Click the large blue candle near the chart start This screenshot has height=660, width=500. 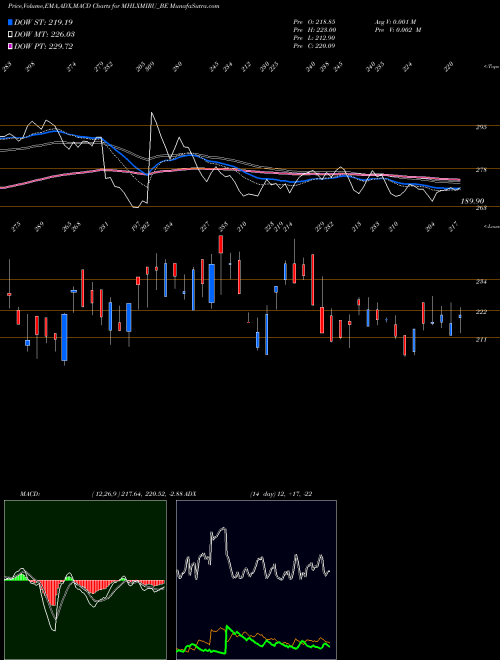point(64,337)
